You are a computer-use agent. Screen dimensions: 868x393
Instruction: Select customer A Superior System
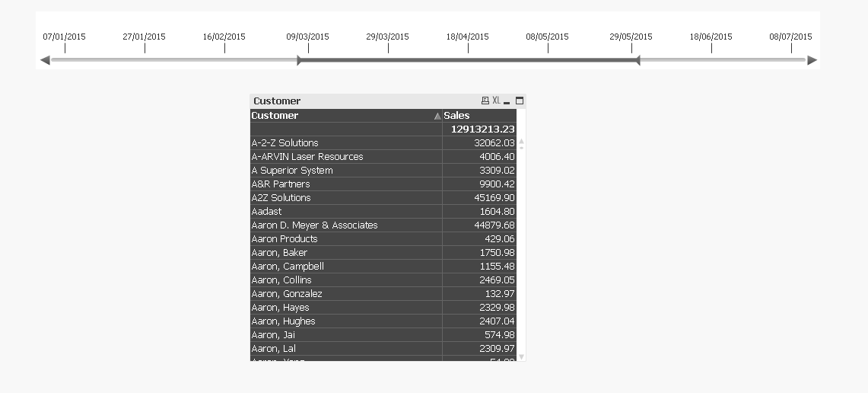pos(346,170)
